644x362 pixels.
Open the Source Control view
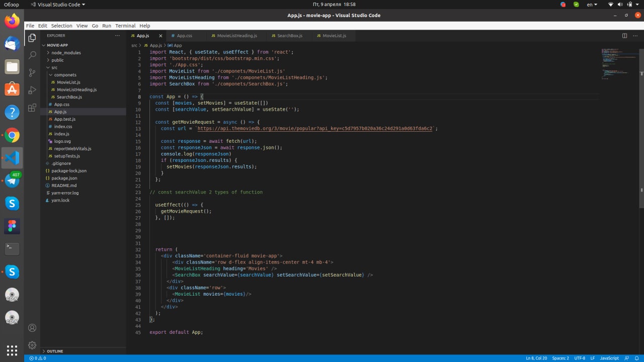(x=32, y=72)
